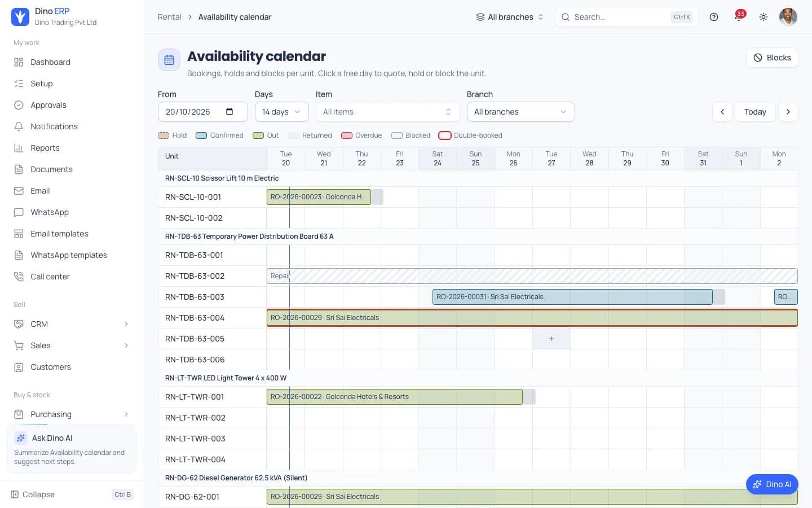Open the help question mark icon

[x=714, y=17]
